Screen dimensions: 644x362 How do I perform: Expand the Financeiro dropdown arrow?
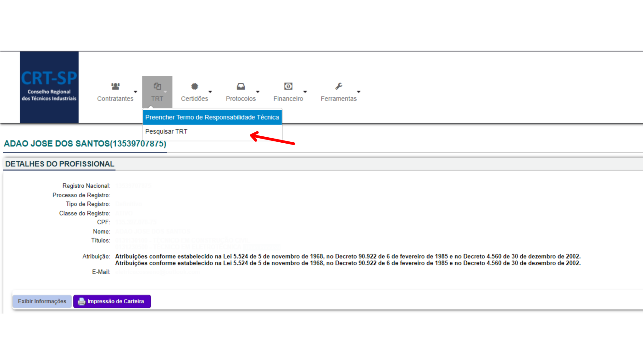pos(305,92)
